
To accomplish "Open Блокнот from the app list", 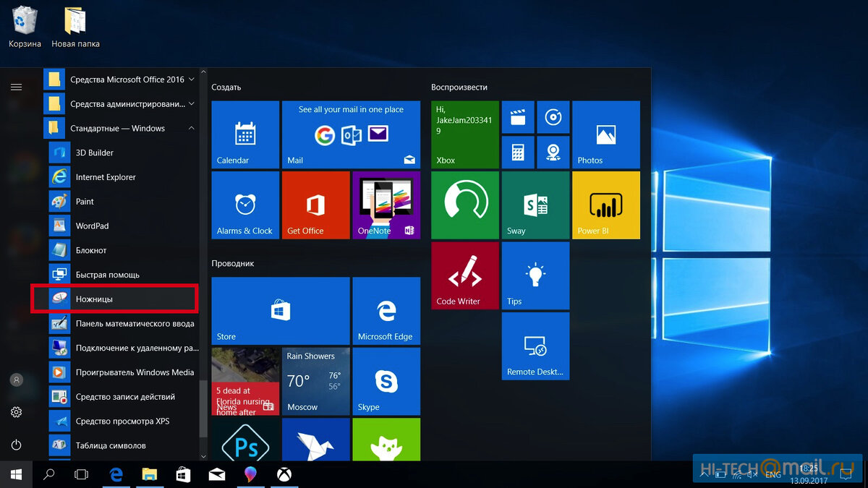I will pyautogui.click(x=122, y=250).
